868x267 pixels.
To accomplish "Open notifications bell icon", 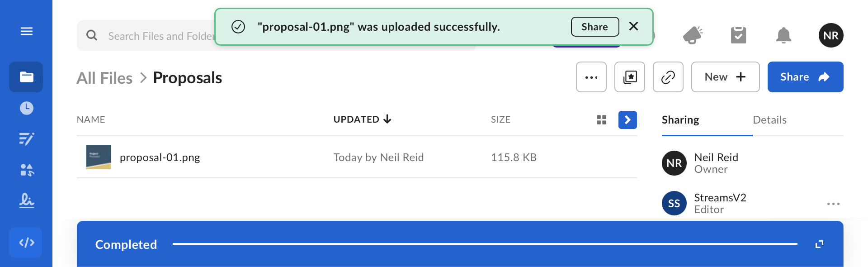I will (x=783, y=35).
